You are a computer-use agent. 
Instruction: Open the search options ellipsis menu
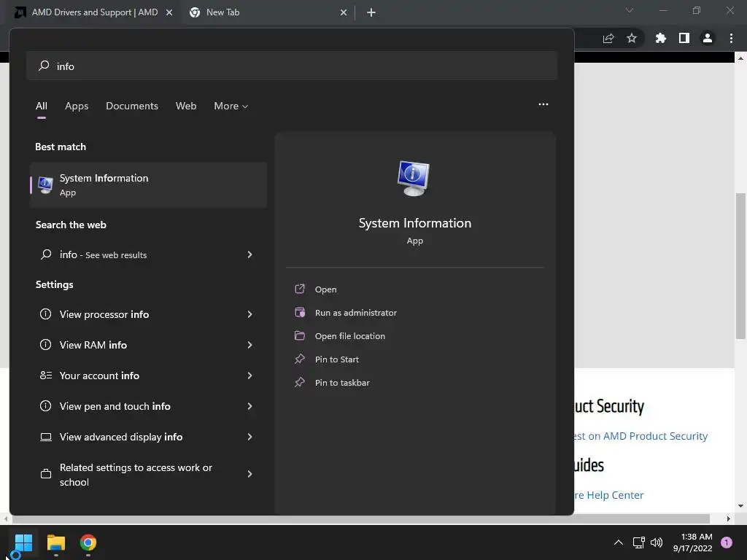tap(543, 104)
